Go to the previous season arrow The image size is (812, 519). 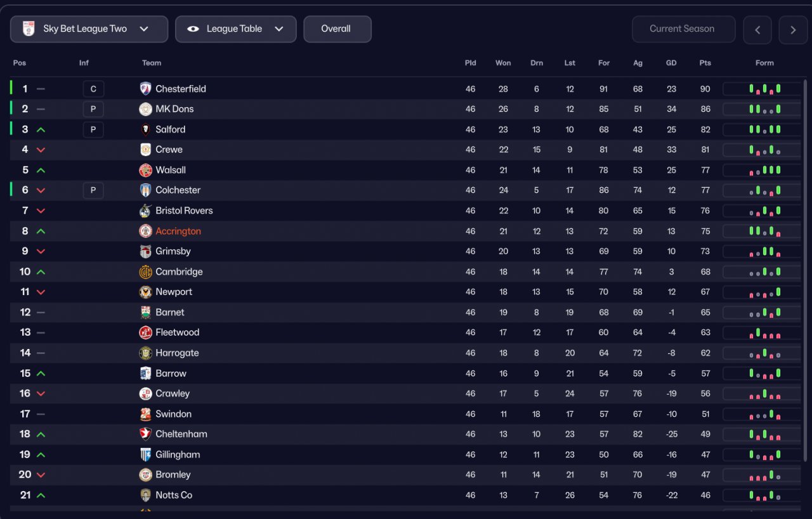point(757,30)
